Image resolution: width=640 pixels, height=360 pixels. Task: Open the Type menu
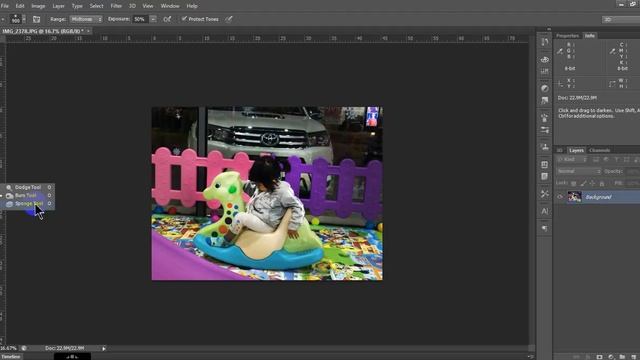[x=77, y=6]
